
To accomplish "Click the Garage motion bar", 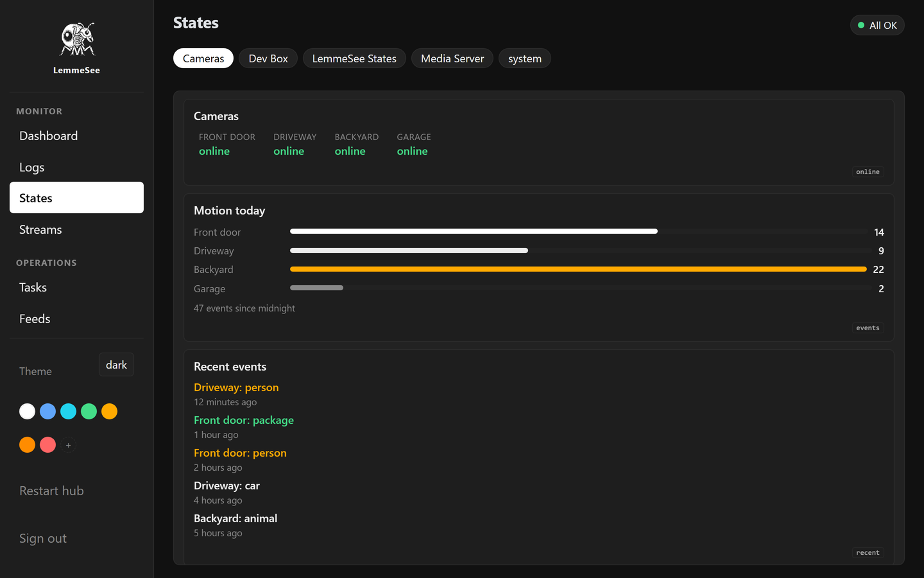I will (x=316, y=288).
